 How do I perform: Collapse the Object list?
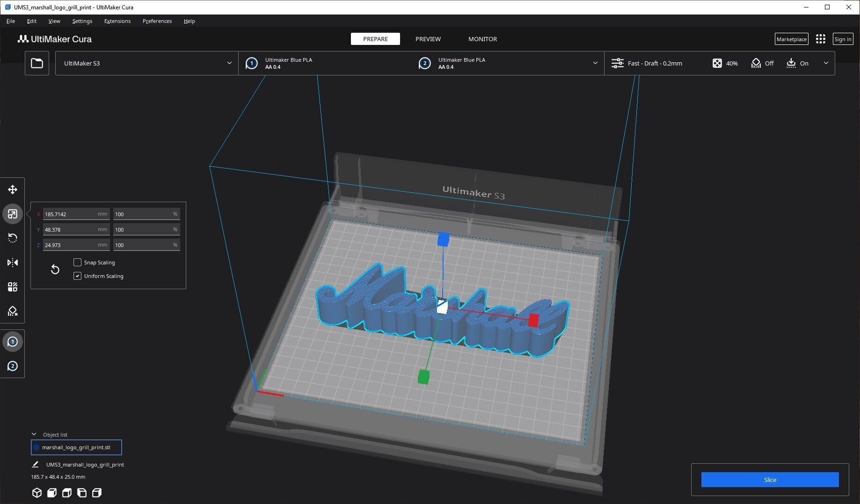pos(34,434)
